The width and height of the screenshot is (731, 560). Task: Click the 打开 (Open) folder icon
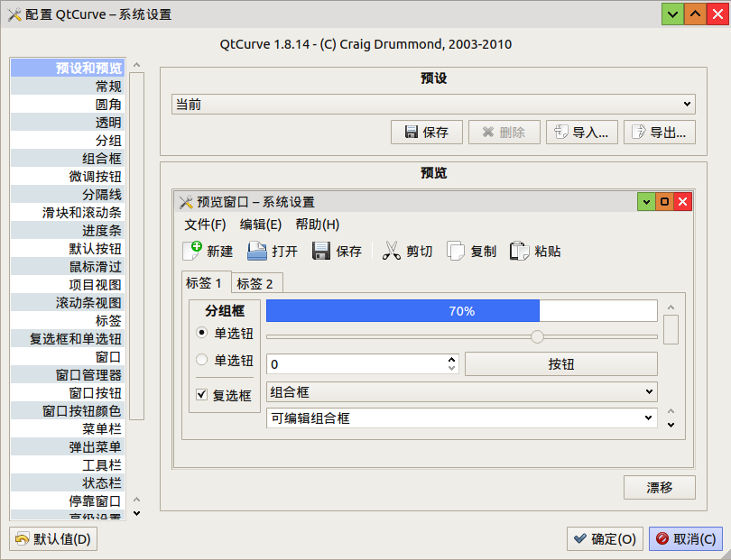(x=256, y=251)
